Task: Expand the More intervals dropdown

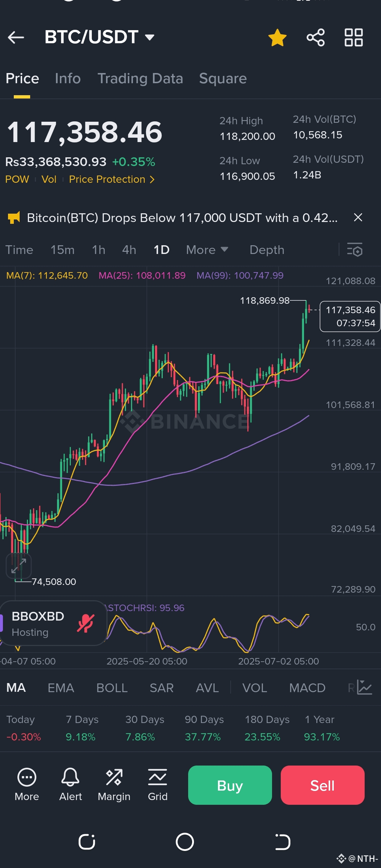Action: [x=207, y=250]
